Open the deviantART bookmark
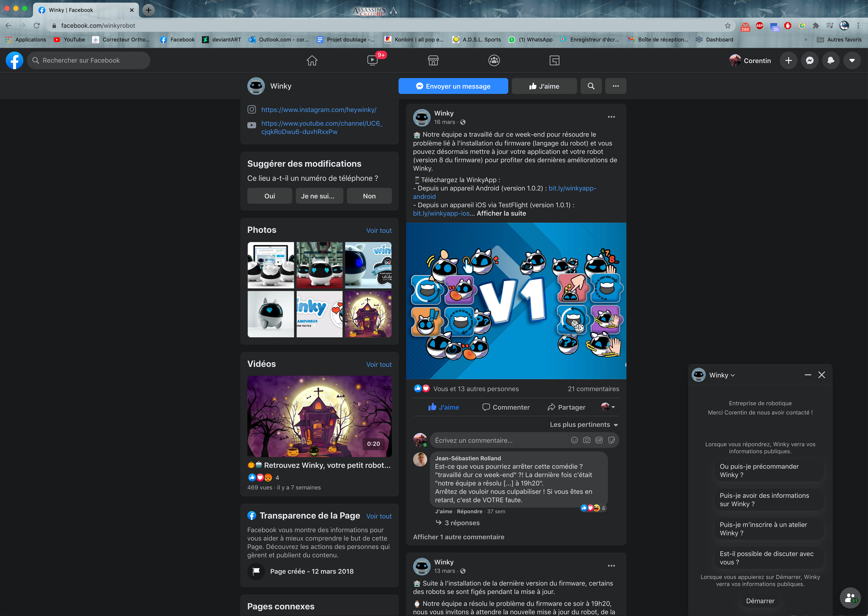This screenshot has height=616, width=868. coord(221,39)
